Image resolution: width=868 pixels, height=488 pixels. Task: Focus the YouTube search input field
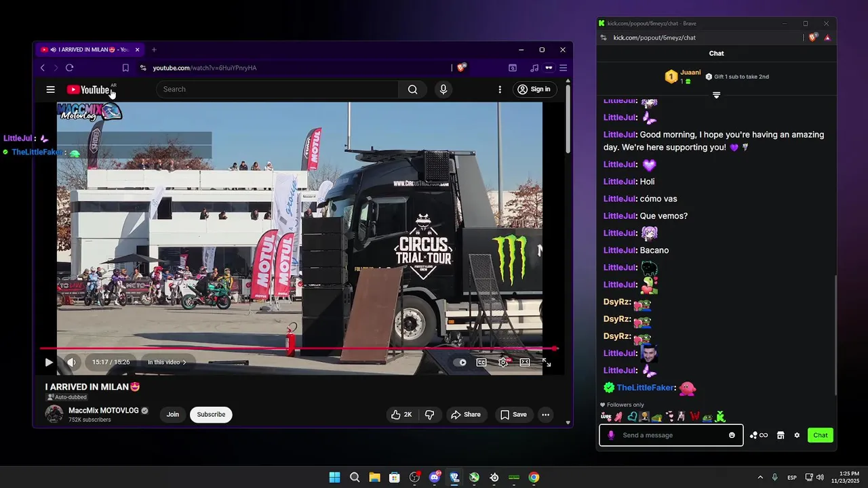pos(277,89)
